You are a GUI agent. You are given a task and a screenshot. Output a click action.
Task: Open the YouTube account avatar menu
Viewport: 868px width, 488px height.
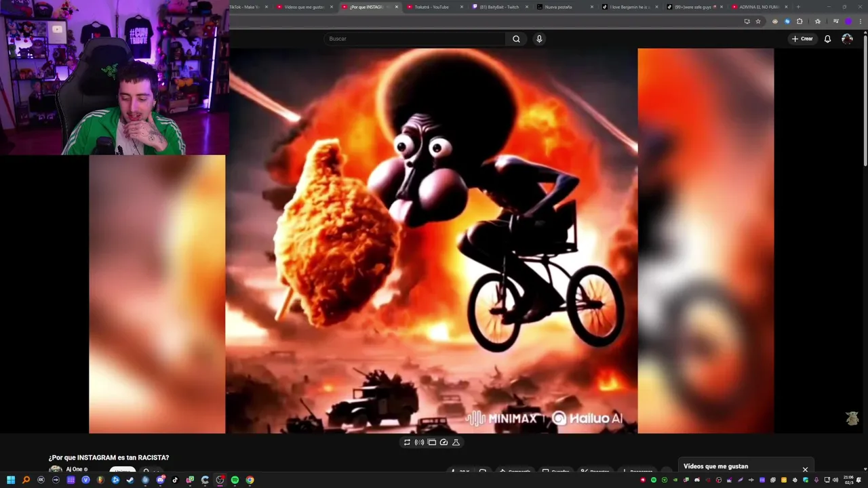click(847, 39)
